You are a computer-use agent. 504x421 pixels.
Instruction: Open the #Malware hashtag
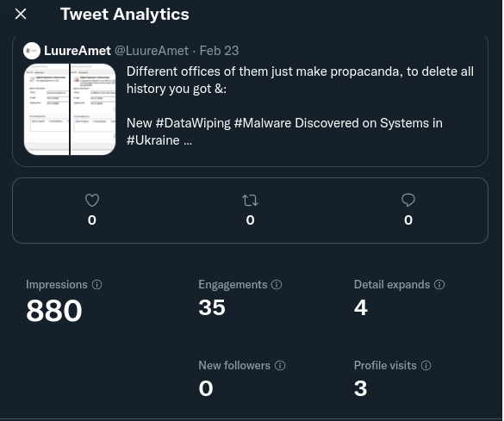click(x=263, y=123)
